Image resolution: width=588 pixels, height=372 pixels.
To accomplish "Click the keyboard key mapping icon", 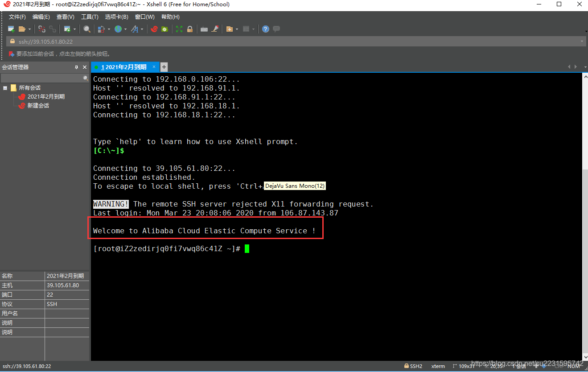I will pyautogui.click(x=204, y=29).
